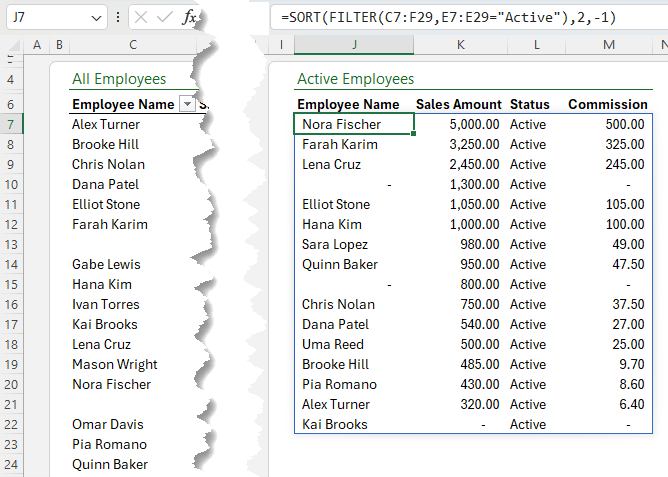Select column K header
The height and width of the screenshot is (477, 668).
coord(461,45)
